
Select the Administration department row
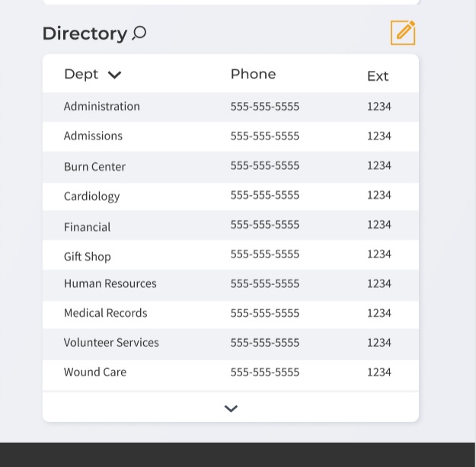click(x=102, y=107)
